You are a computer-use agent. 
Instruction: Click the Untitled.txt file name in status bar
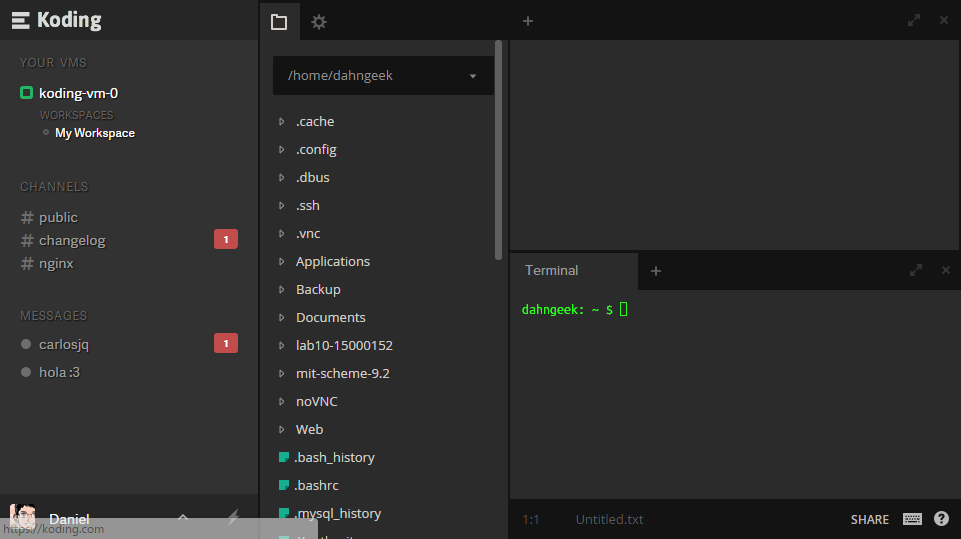[609, 519]
